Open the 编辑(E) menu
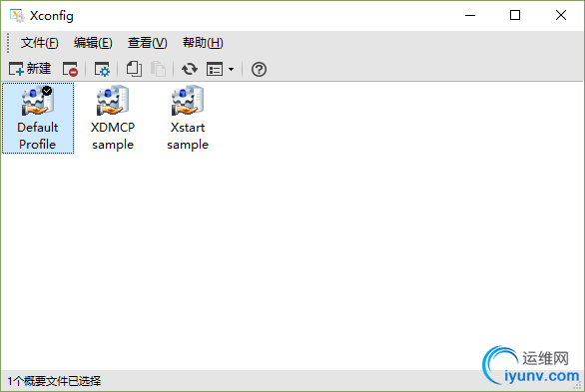 pyautogui.click(x=93, y=43)
